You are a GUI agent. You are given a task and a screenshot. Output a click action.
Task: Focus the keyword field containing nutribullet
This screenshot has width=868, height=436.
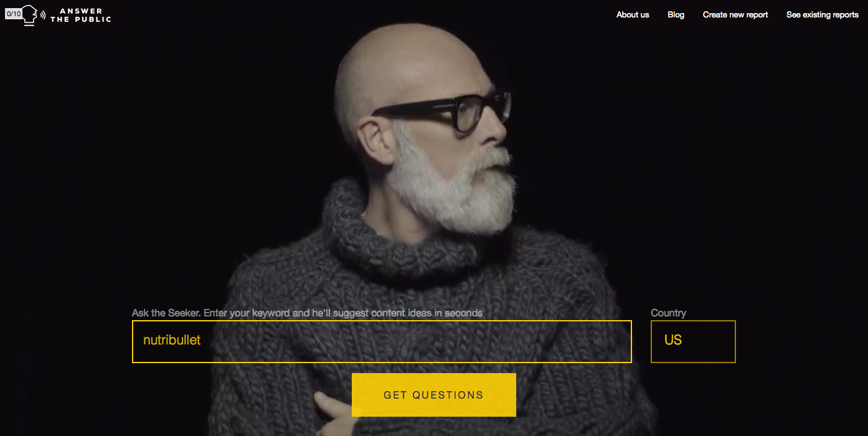coord(382,341)
